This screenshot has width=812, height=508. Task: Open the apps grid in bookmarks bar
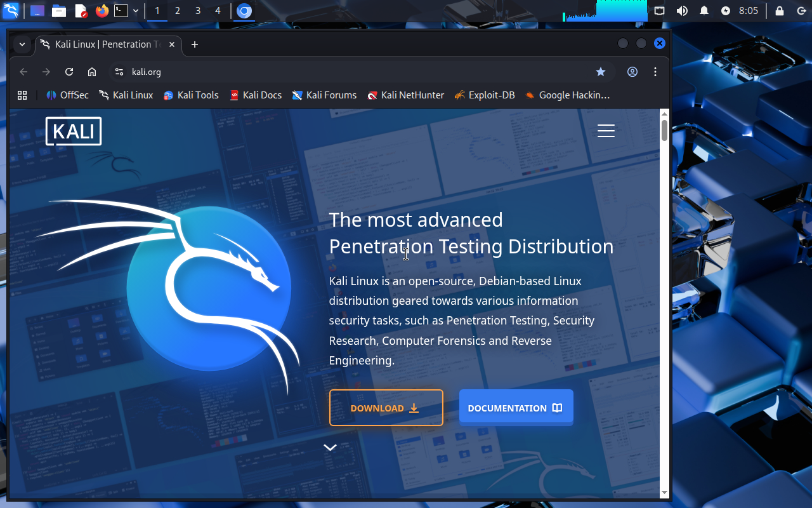tap(22, 95)
